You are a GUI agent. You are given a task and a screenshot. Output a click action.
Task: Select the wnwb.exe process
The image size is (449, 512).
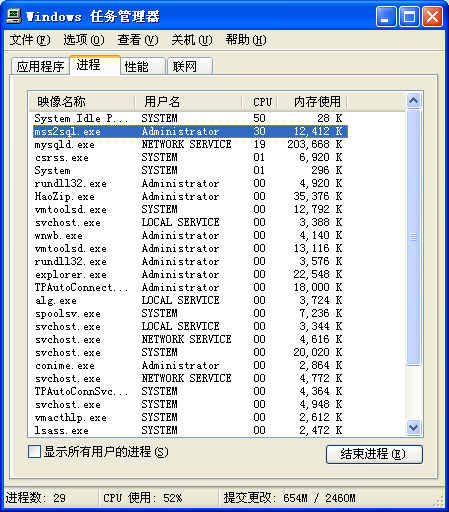click(190, 235)
